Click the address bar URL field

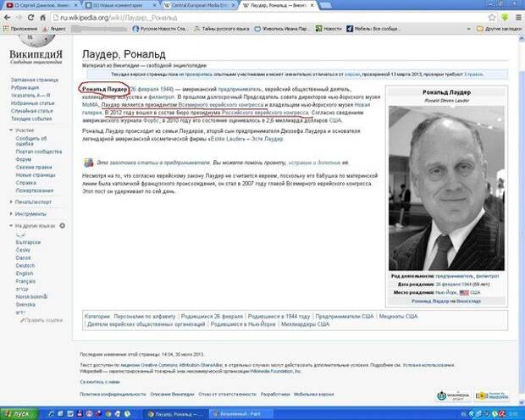pyautogui.click(x=268, y=18)
